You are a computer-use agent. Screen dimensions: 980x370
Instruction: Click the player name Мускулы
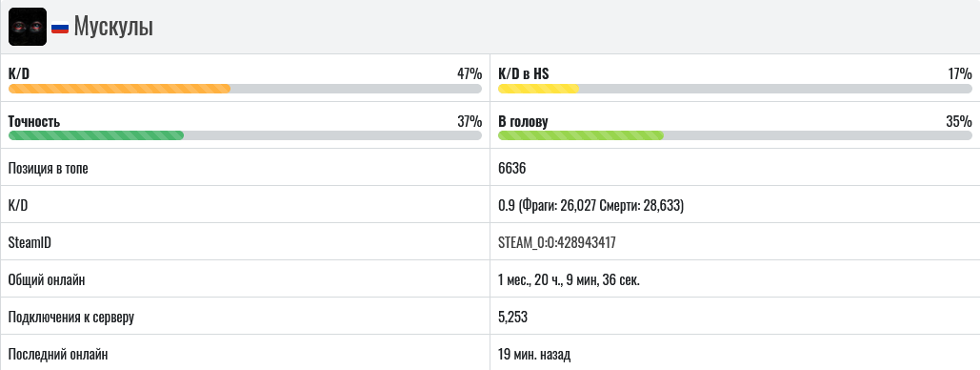113,27
